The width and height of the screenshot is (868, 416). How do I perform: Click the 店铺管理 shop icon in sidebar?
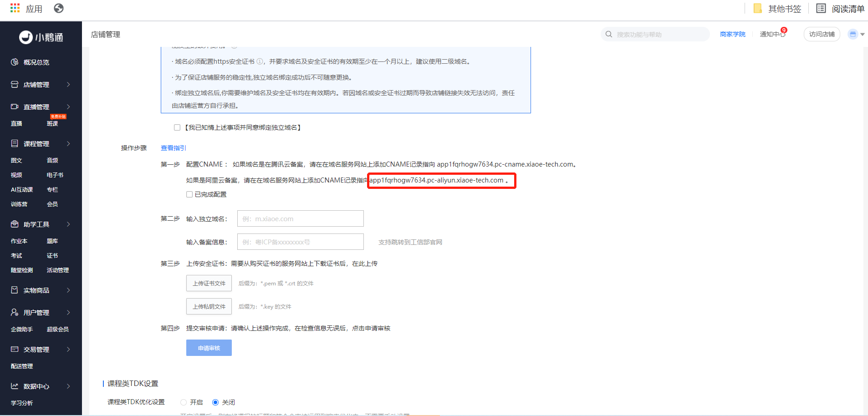[15, 84]
